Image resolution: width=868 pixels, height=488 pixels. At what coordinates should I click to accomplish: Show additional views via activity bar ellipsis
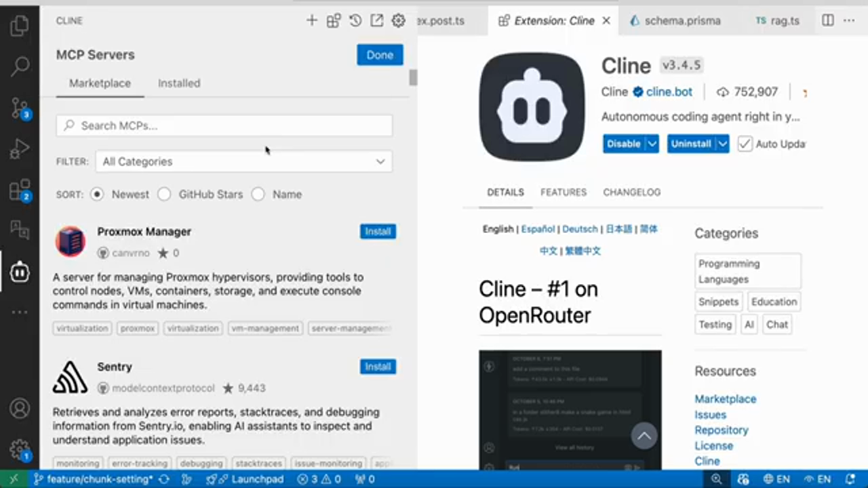point(20,312)
